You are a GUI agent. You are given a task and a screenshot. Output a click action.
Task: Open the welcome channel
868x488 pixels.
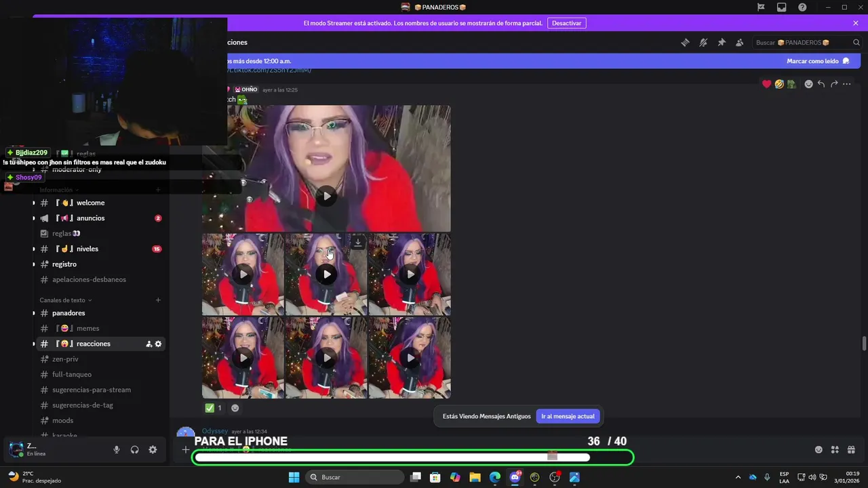pos(100,203)
